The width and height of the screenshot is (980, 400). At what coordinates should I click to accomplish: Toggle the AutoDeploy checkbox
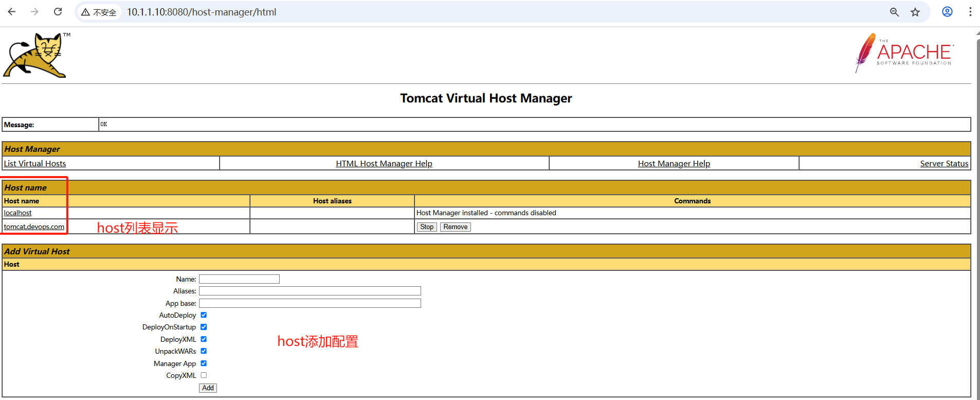204,315
